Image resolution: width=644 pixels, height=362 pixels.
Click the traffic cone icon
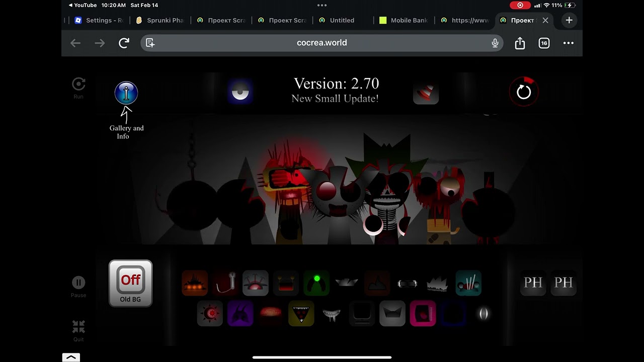[x=426, y=92]
